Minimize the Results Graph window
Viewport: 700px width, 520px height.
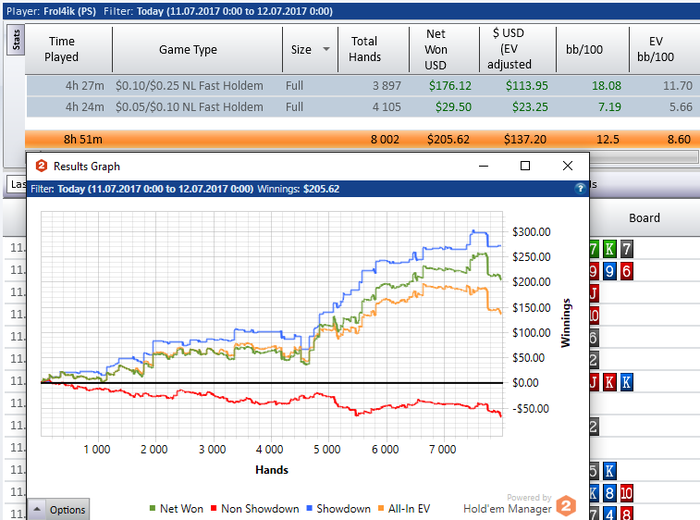coord(483,166)
